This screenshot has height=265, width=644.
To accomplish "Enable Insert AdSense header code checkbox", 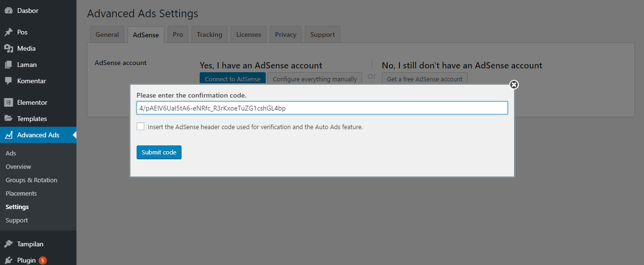I will (x=140, y=127).
